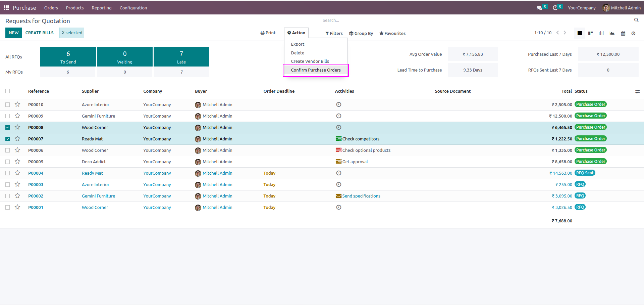Open column settings adjuster icon
Image resolution: width=644 pixels, height=305 pixels.
click(x=637, y=91)
